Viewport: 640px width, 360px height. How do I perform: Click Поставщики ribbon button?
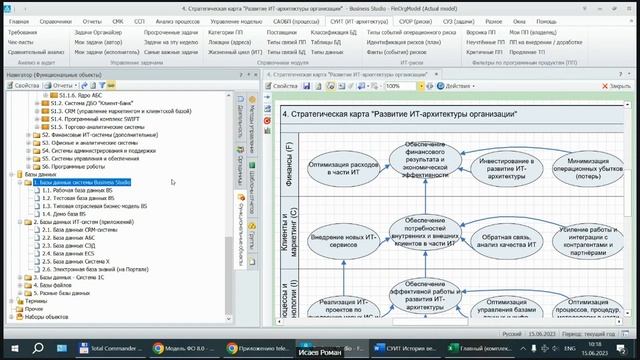click(282, 32)
